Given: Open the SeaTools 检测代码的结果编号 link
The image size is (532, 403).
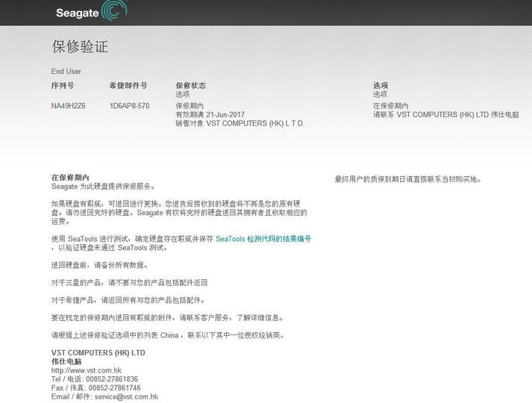Looking at the screenshot, I should (263, 239).
